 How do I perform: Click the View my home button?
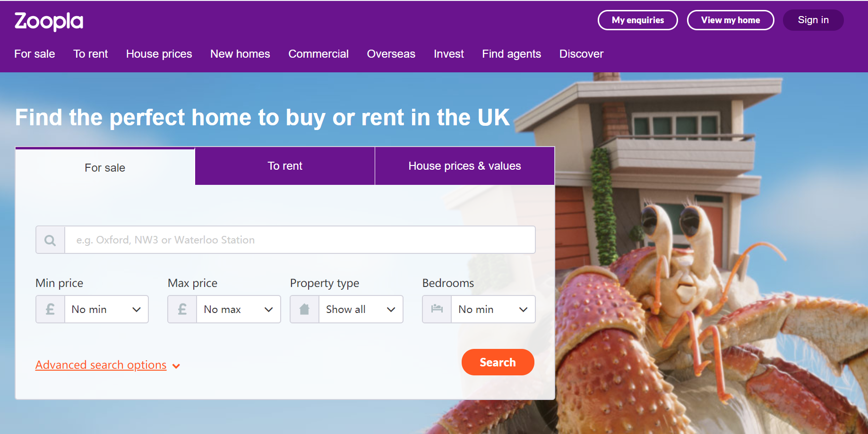(730, 20)
